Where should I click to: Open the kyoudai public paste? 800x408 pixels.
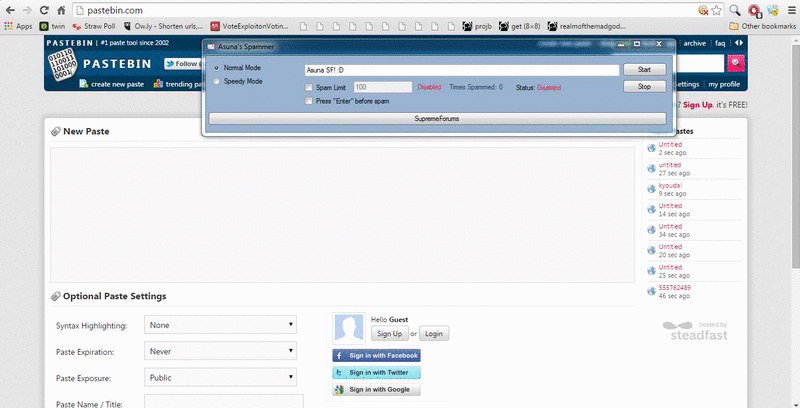670,186
